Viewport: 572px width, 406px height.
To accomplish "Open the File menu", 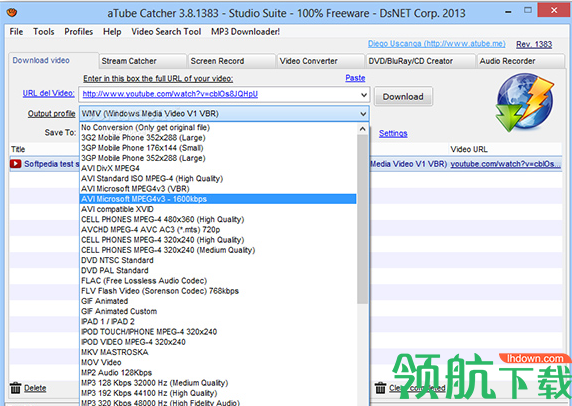I will click(x=16, y=32).
